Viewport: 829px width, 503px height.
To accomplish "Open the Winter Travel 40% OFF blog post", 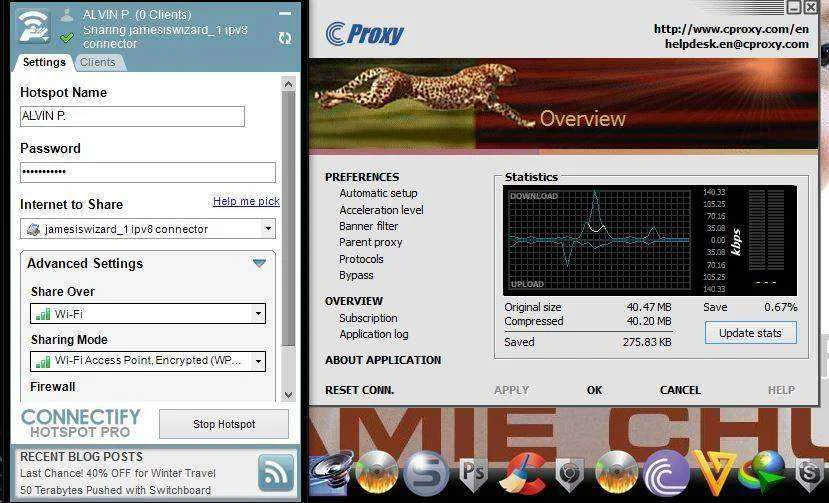I will (118, 473).
